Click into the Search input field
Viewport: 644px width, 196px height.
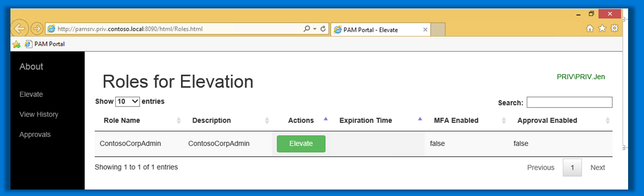tap(569, 102)
